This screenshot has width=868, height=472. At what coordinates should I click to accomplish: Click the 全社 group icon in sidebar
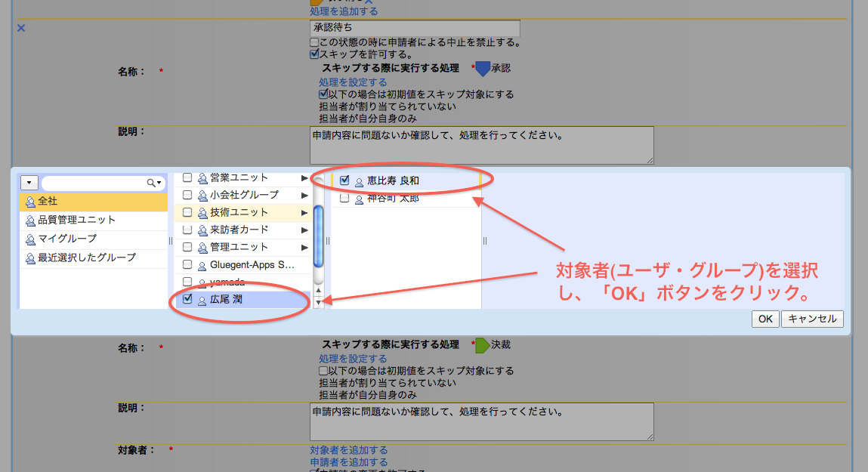(x=30, y=202)
